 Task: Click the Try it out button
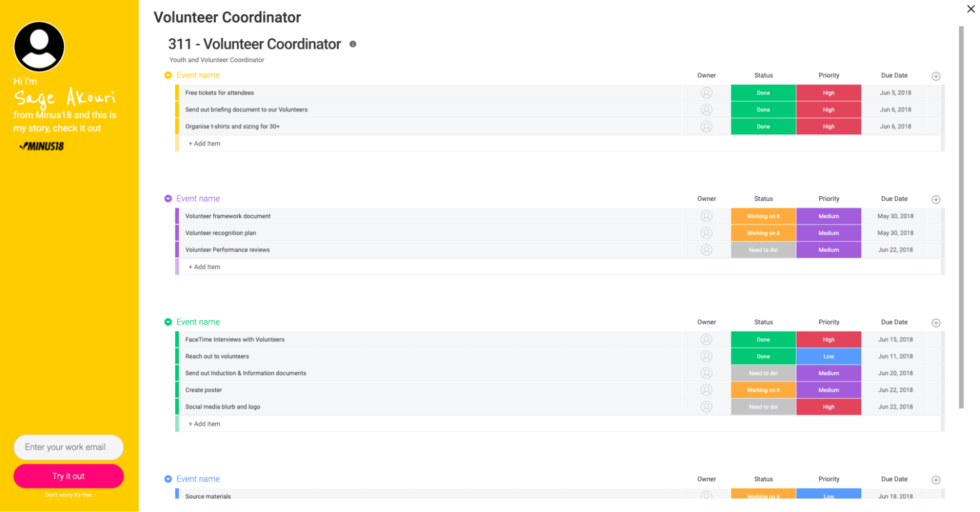point(68,476)
